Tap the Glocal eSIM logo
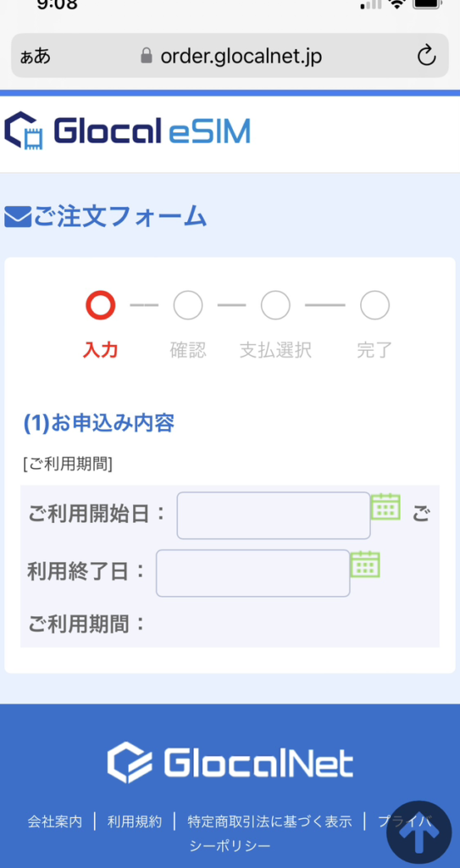Image resolution: width=460 pixels, height=868 pixels. click(127, 131)
